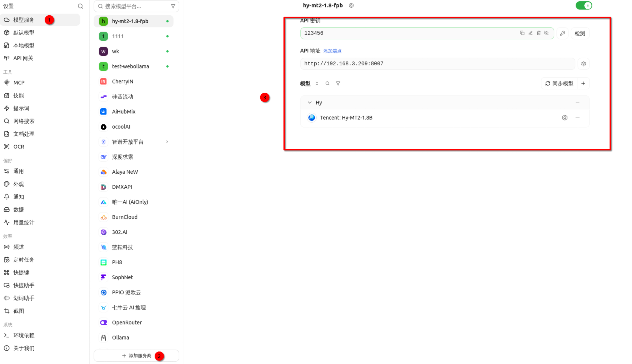
Task: Edit the API key with pencil icon
Action: click(530, 33)
